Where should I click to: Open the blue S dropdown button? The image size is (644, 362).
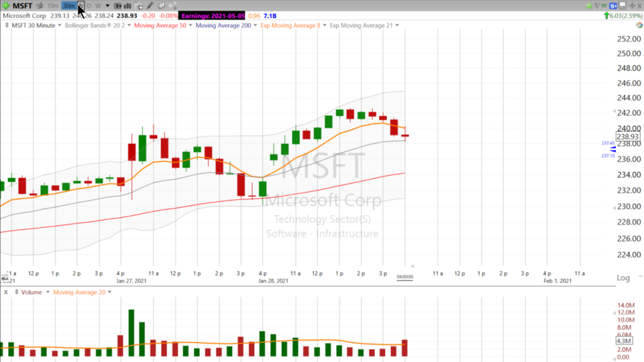pos(614,6)
